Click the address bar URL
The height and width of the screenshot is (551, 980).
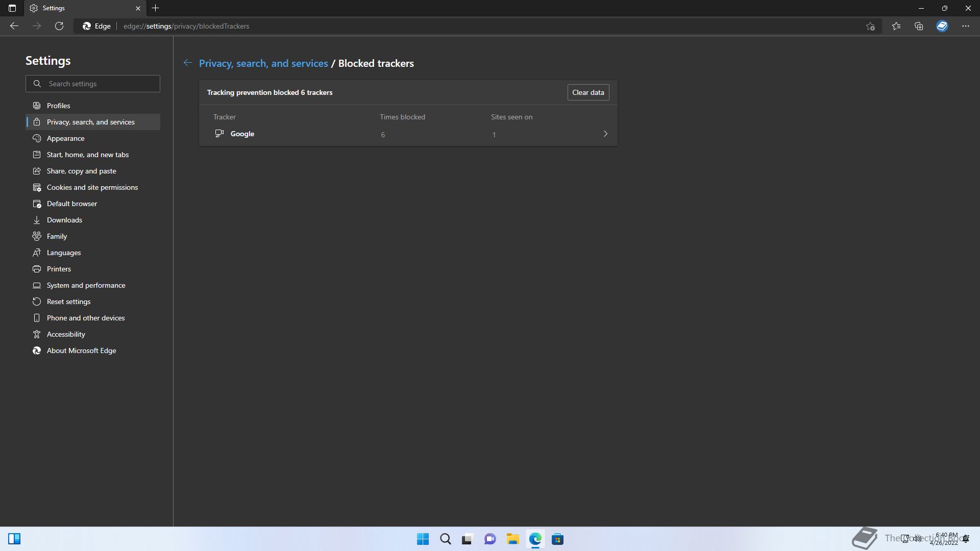pyautogui.click(x=186, y=26)
